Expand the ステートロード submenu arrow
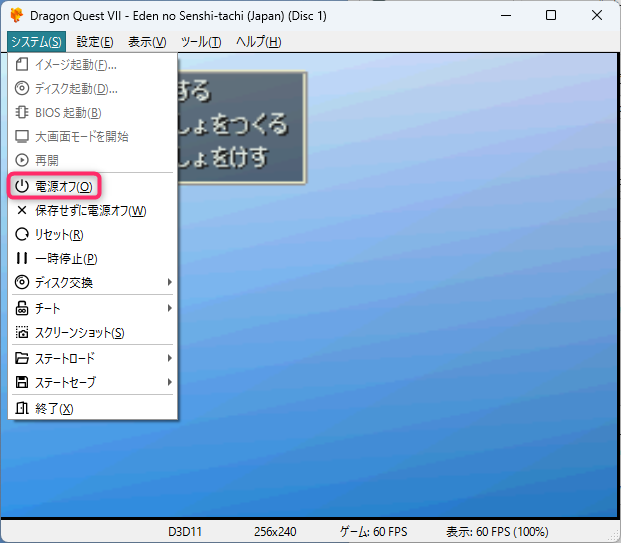621x543 pixels. point(169,358)
